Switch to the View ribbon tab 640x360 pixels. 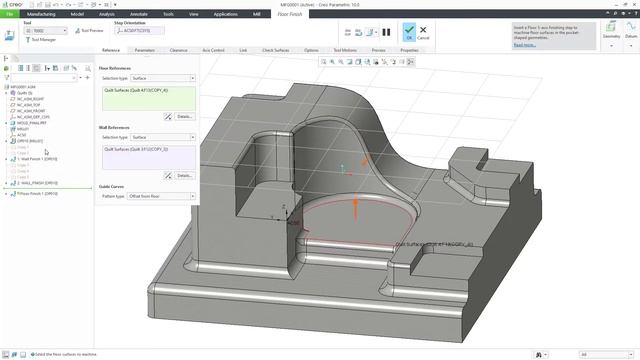point(193,14)
